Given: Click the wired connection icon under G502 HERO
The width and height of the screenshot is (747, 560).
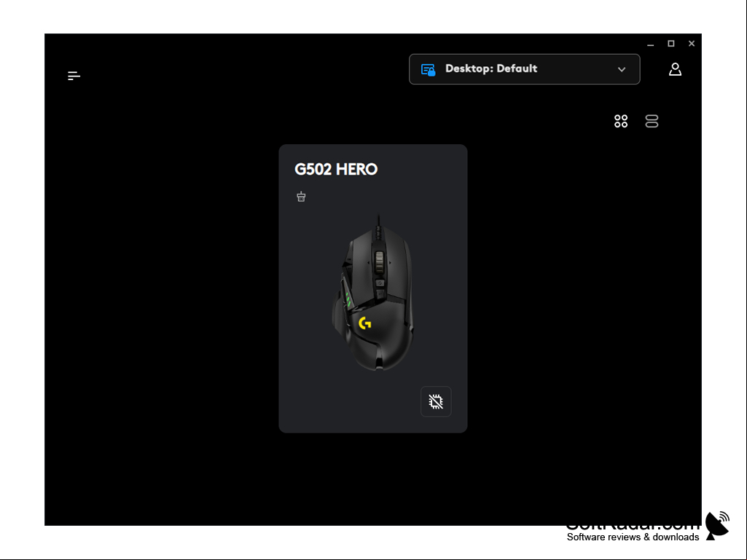Looking at the screenshot, I should 301,196.
